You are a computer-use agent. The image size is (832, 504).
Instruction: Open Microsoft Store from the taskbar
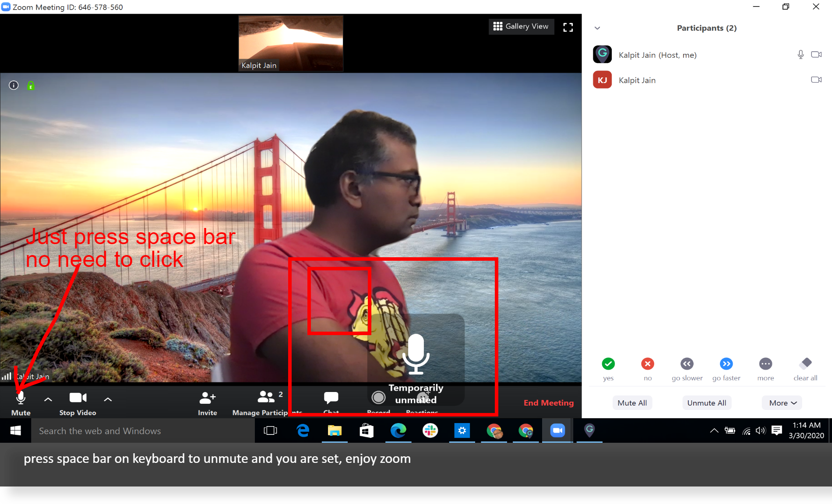pyautogui.click(x=367, y=430)
